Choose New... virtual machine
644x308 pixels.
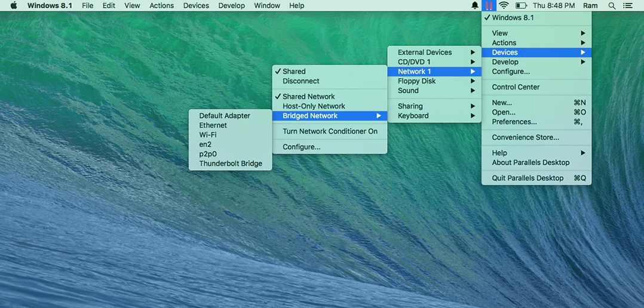[536, 103]
